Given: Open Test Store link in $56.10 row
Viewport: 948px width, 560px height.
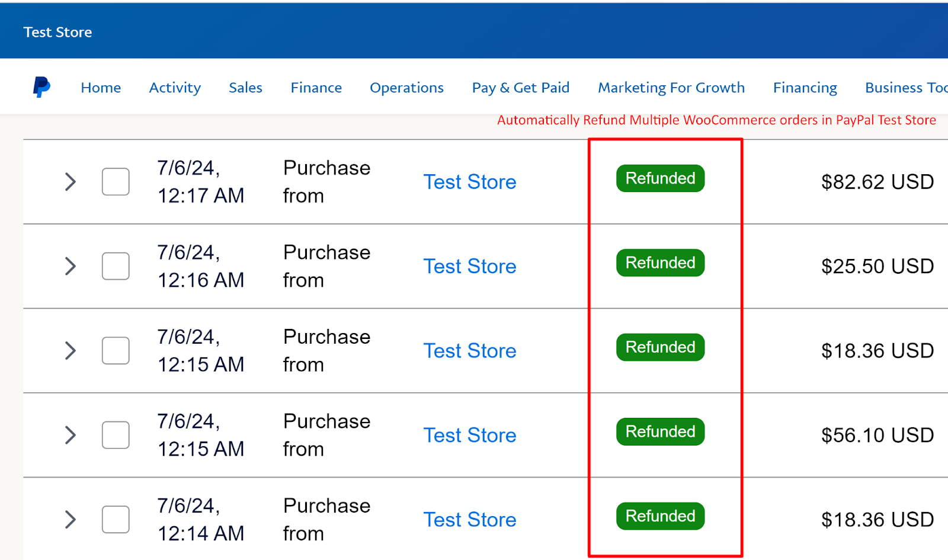Looking at the screenshot, I should 470,435.
